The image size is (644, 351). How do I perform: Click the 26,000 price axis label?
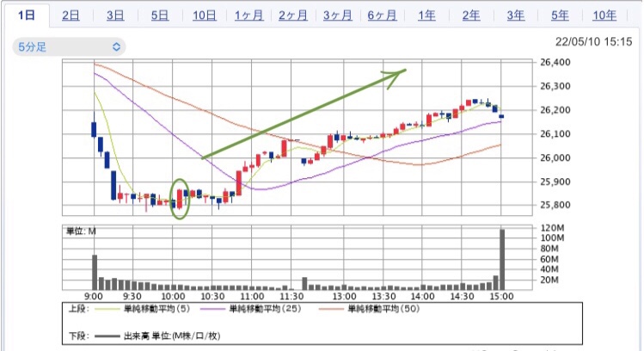point(555,157)
